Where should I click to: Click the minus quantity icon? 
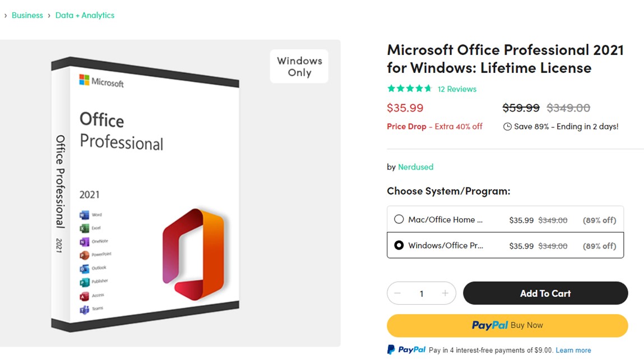tap(397, 293)
